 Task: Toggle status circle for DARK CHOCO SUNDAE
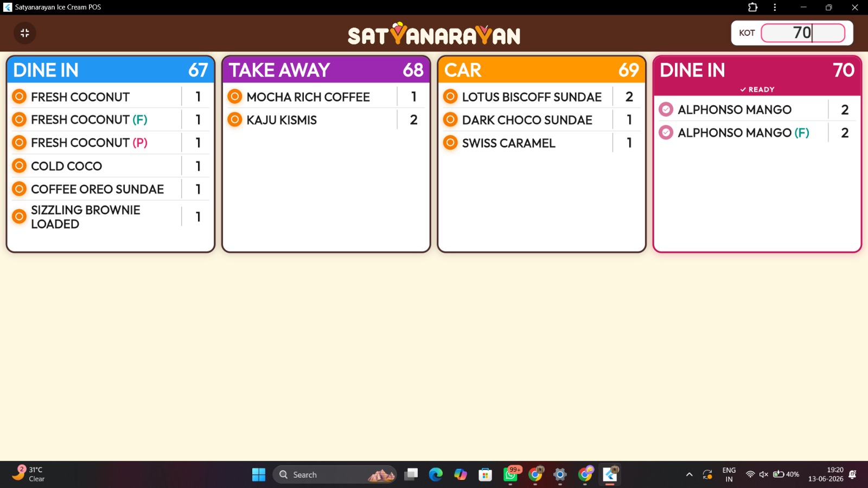450,119
